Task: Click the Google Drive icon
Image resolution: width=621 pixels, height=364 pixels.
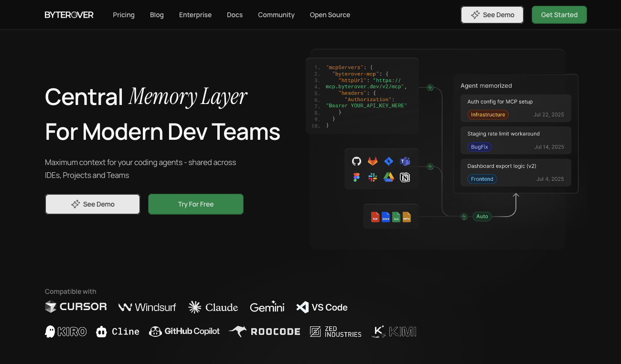Action: pyautogui.click(x=388, y=177)
